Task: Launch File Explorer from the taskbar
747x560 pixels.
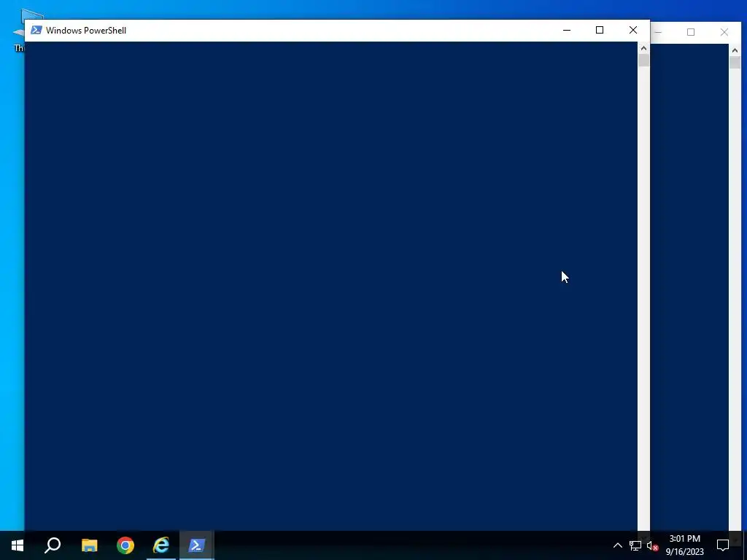Action: [x=89, y=545]
